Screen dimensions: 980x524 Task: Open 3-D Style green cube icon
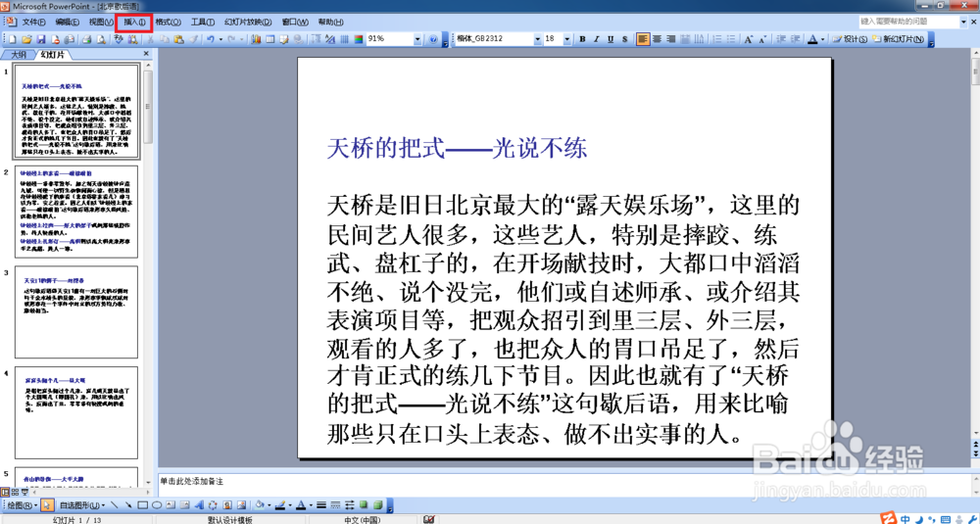click(377, 504)
